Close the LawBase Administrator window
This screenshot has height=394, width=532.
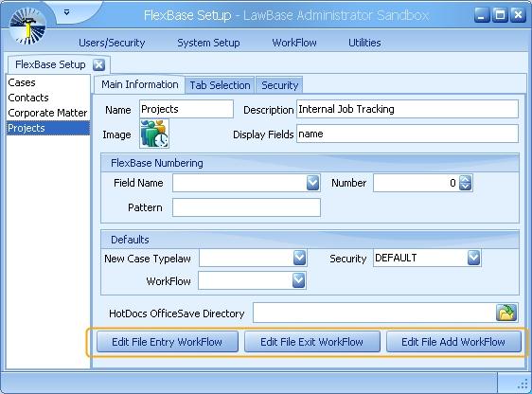click(519, 15)
